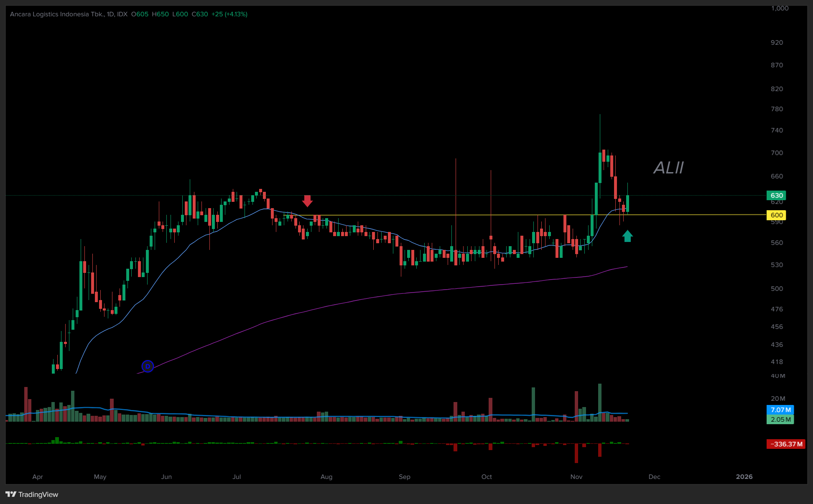The width and height of the screenshot is (813, 504).
Task: Click the yellow 600 price level label
Action: click(776, 215)
